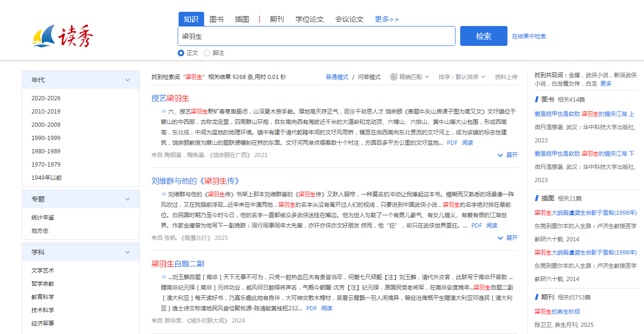Open PDF link of 授艺梁羽生 result

tap(452, 143)
